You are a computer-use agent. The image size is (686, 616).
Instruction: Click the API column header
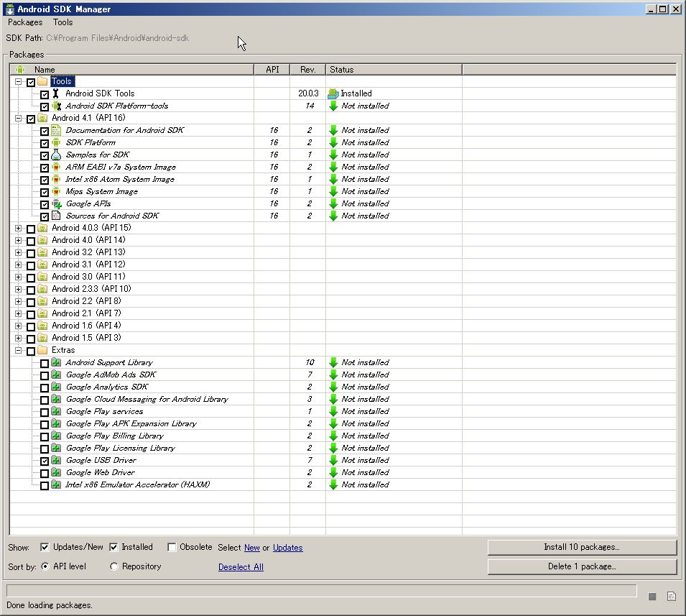click(272, 69)
